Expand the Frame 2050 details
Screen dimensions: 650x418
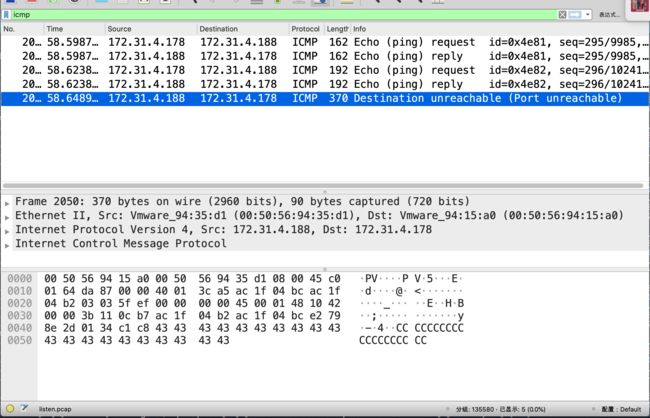tap(8, 201)
